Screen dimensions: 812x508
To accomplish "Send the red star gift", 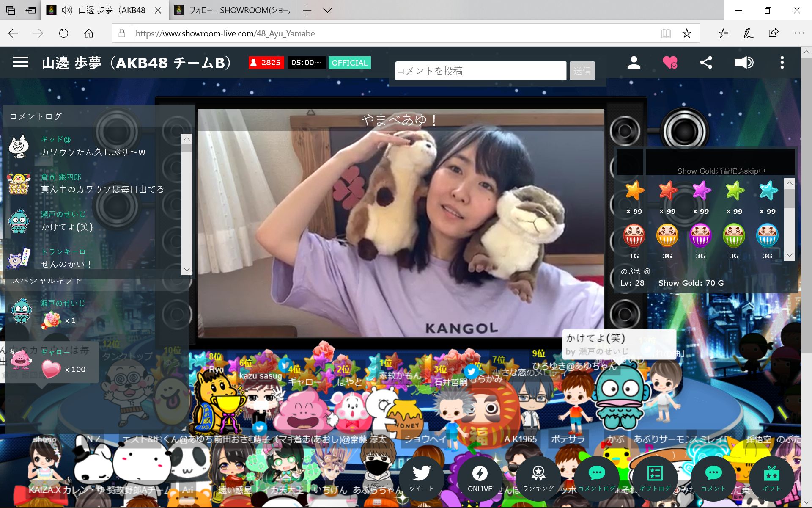I will coord(668,191).
